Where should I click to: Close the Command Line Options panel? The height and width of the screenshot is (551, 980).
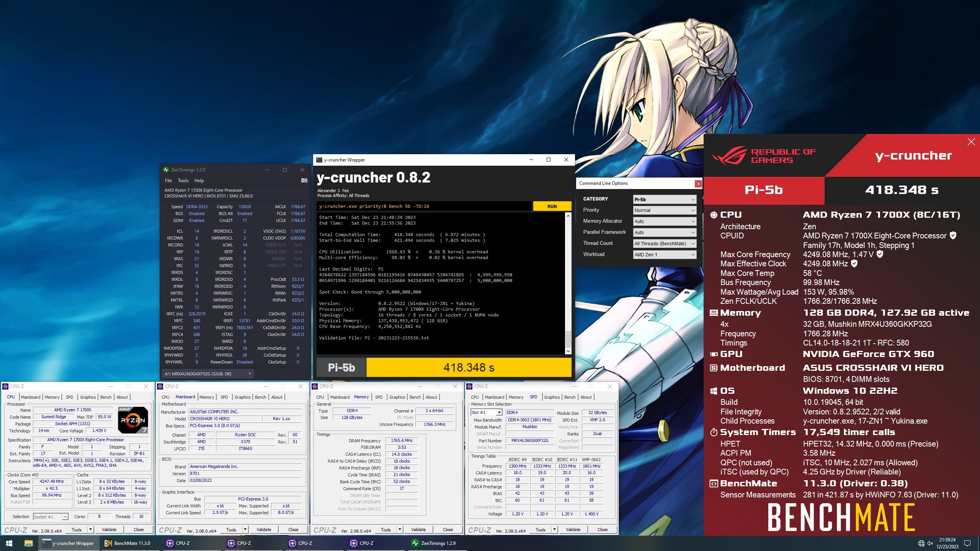tap(698, 184)
